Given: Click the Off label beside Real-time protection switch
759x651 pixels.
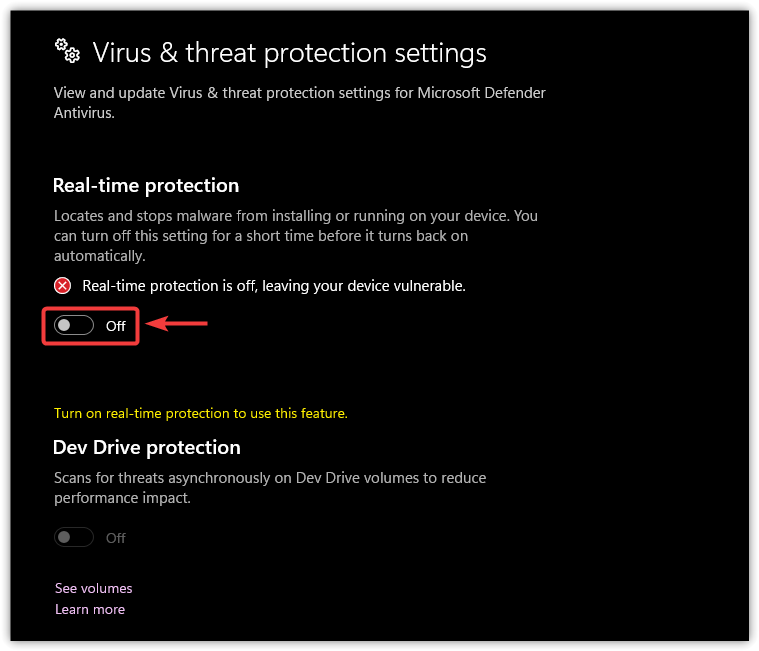Looking at the screenshot, I should point(116,326).
